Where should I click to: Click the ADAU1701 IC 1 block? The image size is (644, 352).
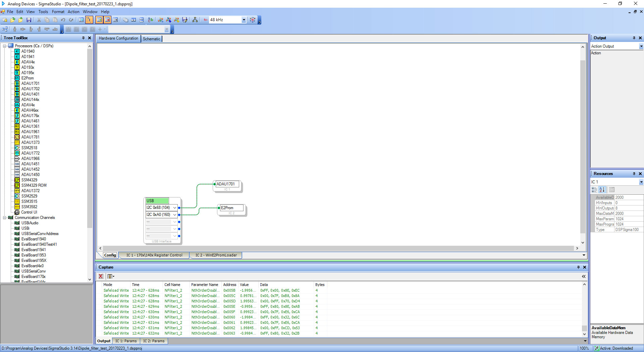[x=227, y=186]
